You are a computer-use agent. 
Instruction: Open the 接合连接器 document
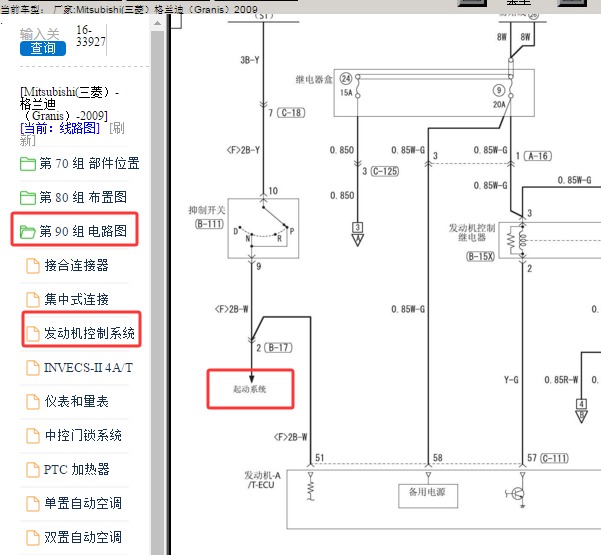coord(76,265)
